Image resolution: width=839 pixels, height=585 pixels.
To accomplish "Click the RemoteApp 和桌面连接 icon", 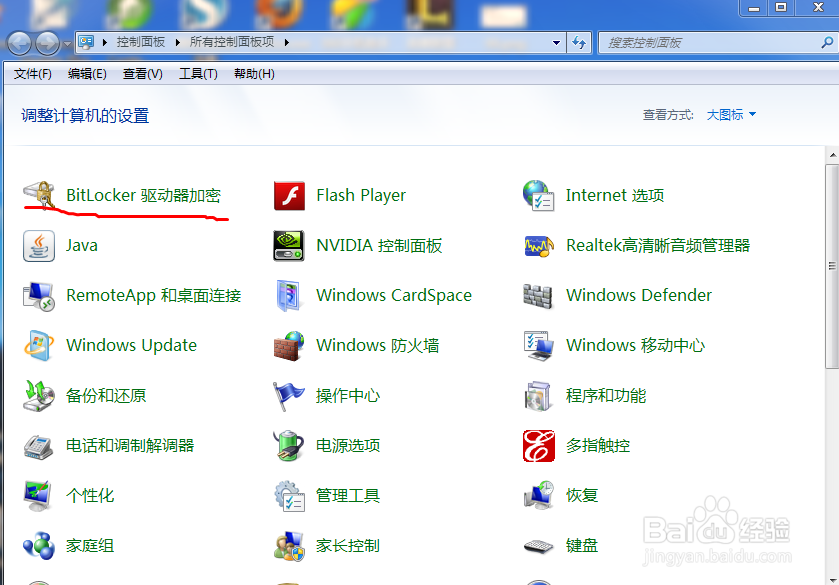I will point(39,296).
